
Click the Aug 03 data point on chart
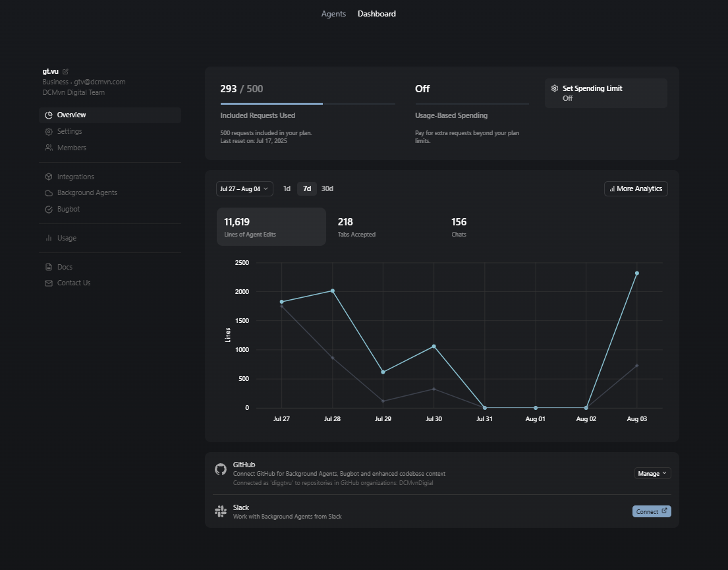(x=637, y=273)
